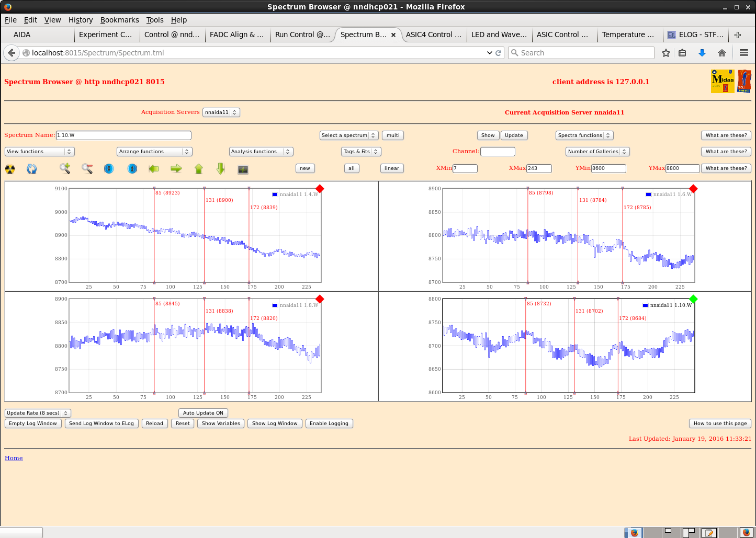The width and height of the screenshot is (756, 538).
Task: Click the Show Log Window button
Action: (275, 423)
